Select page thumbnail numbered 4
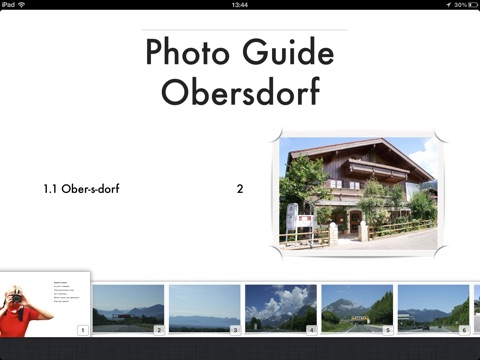The width and height of the screenshot is (480, 360). point(281,308)
